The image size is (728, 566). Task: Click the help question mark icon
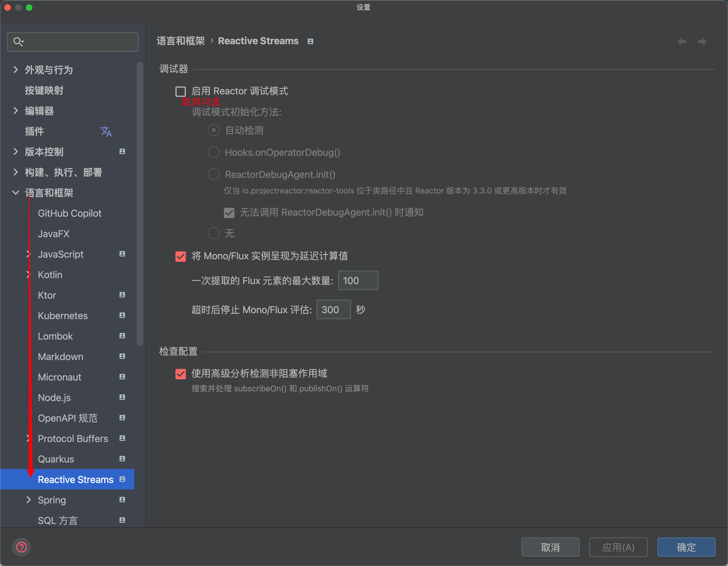[x=21, y=547]
